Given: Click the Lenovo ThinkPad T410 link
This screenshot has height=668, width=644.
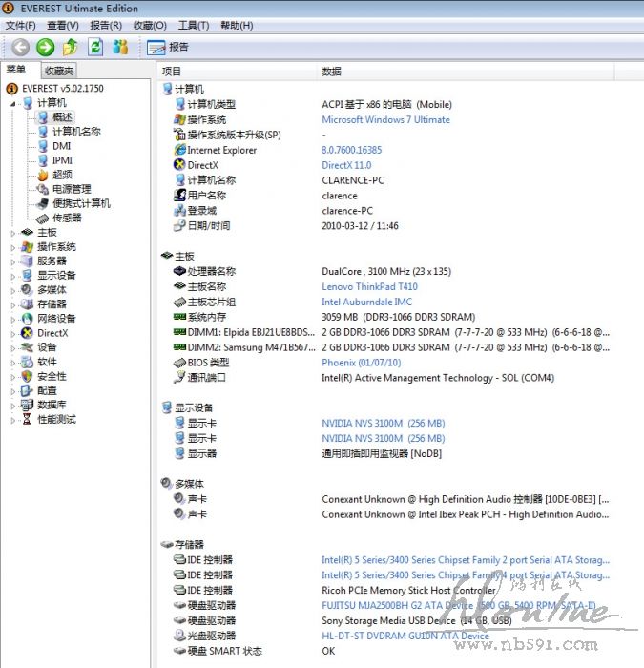Looking at the screenshot, I should (369, 286).
